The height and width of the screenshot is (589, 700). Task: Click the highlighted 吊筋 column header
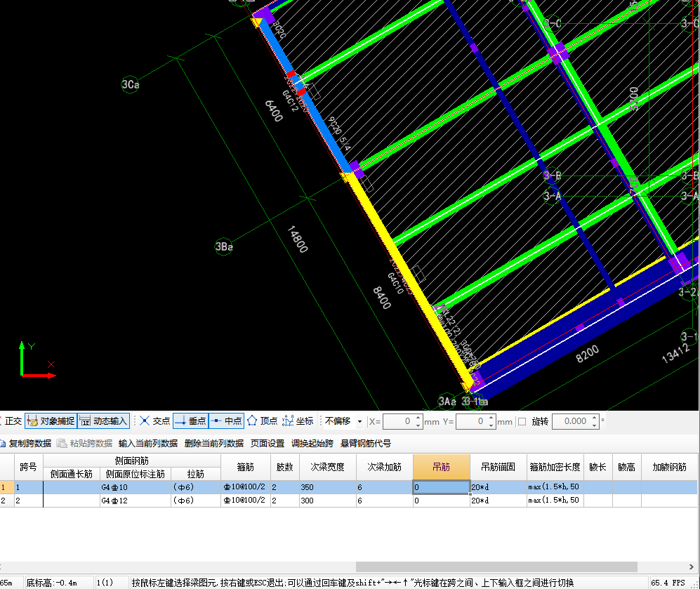point(442,467)
